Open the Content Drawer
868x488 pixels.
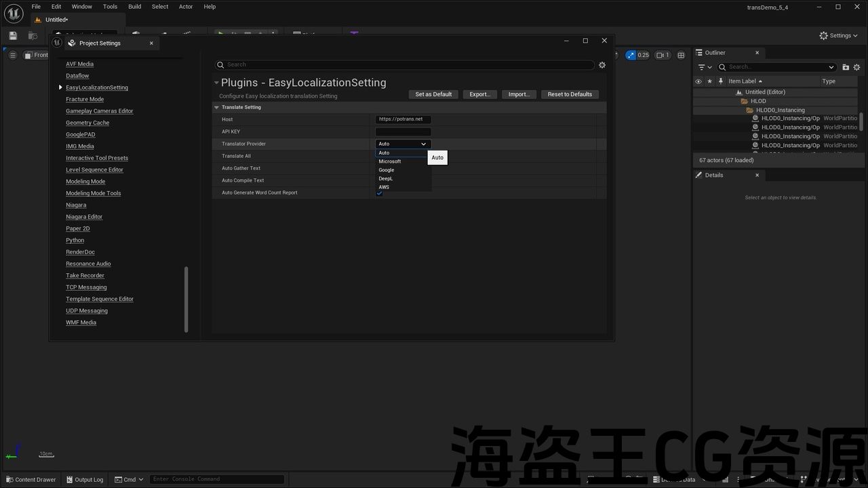pos(30,479)
